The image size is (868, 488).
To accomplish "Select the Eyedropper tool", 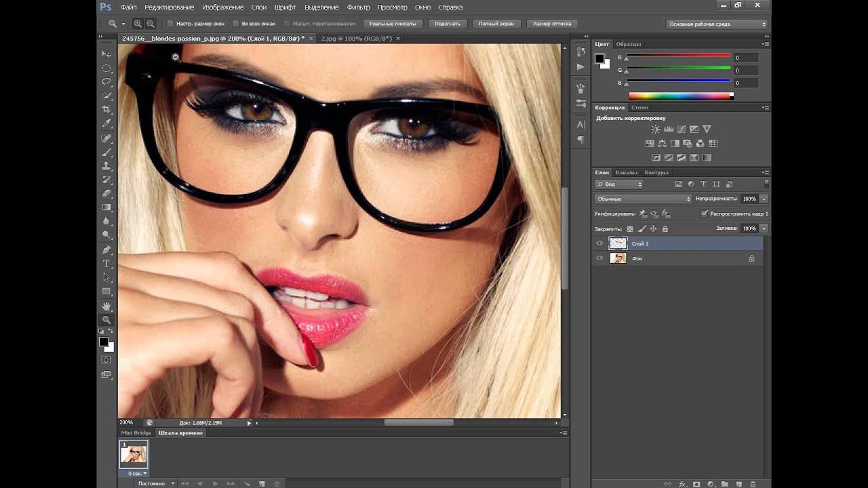I will click(x=106, y=124).
